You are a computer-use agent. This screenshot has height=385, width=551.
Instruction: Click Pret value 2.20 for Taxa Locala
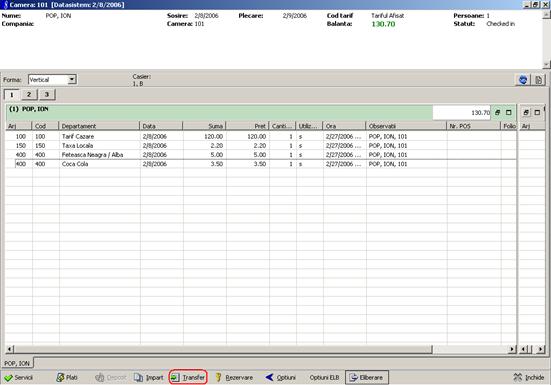click(260, 145)
